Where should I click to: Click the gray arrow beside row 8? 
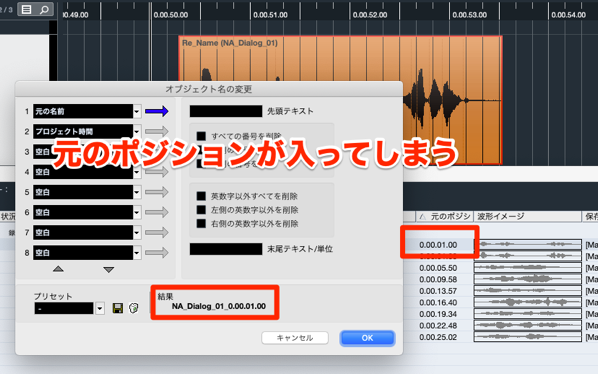156,252
